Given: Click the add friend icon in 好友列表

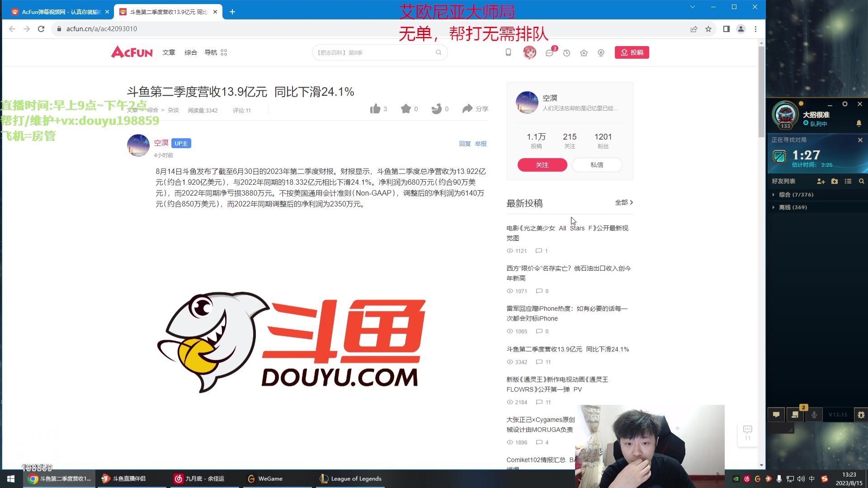Looking at the screenshot, I should [x=821, y=181].
